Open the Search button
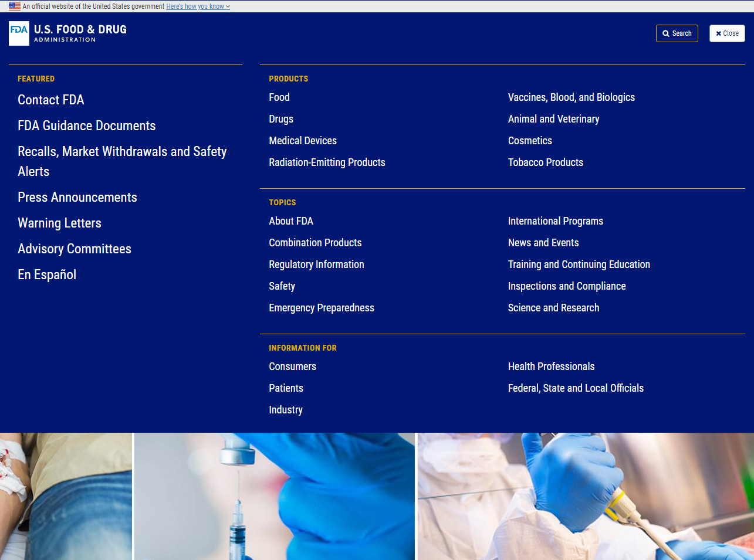754x560 pixels. pyautogui.click(x=677, y=33)
